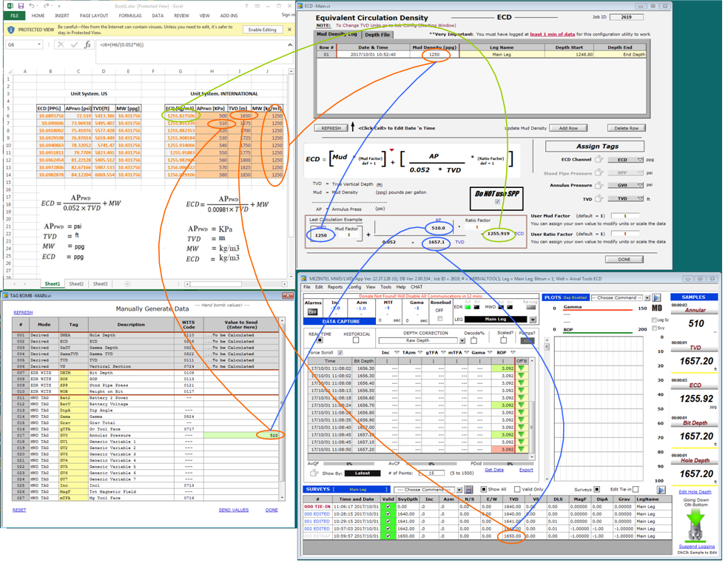Enable the Valid Only surveys checkbox

pyautogui.click(x=517, y=489)
